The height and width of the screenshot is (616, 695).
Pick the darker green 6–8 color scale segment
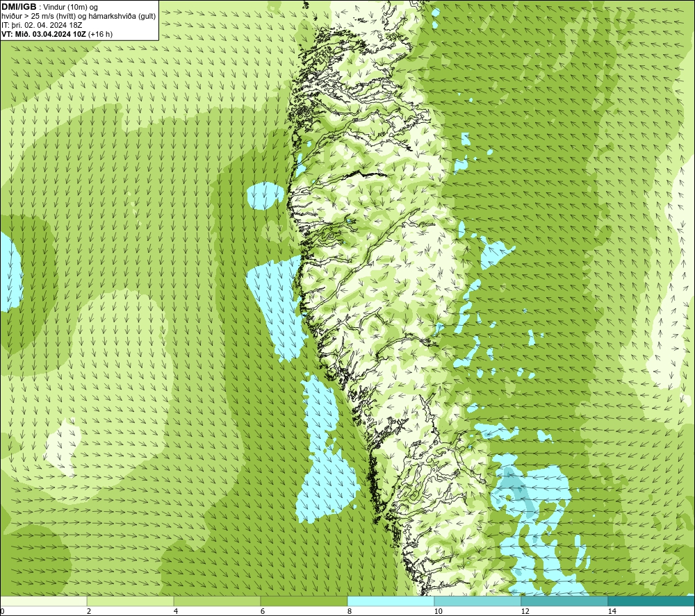point(304,601)
